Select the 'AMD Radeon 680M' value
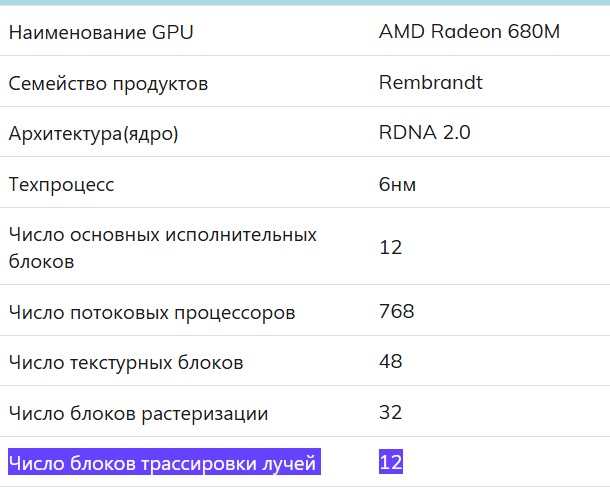The height and width of the screenshot is (497, 610). pos(469,31)
